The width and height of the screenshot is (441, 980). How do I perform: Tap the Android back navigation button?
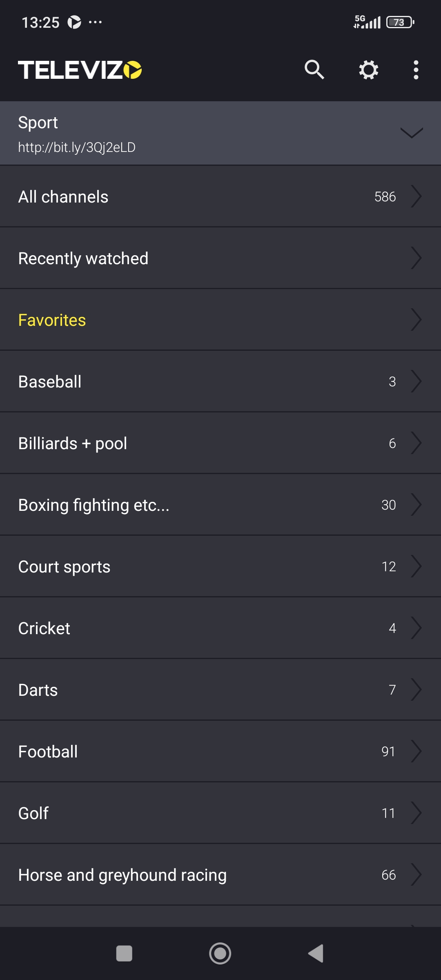pos(316,954)
